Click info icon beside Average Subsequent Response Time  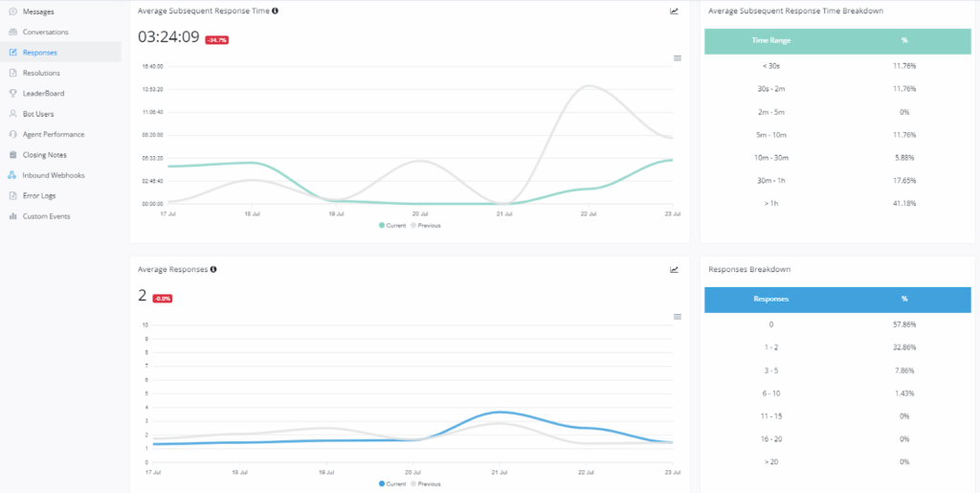276,11
